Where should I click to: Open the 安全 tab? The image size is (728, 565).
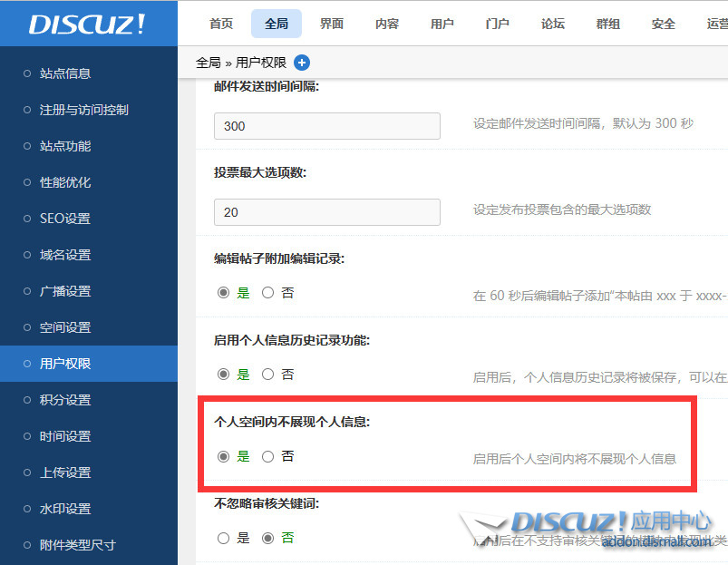664,24
